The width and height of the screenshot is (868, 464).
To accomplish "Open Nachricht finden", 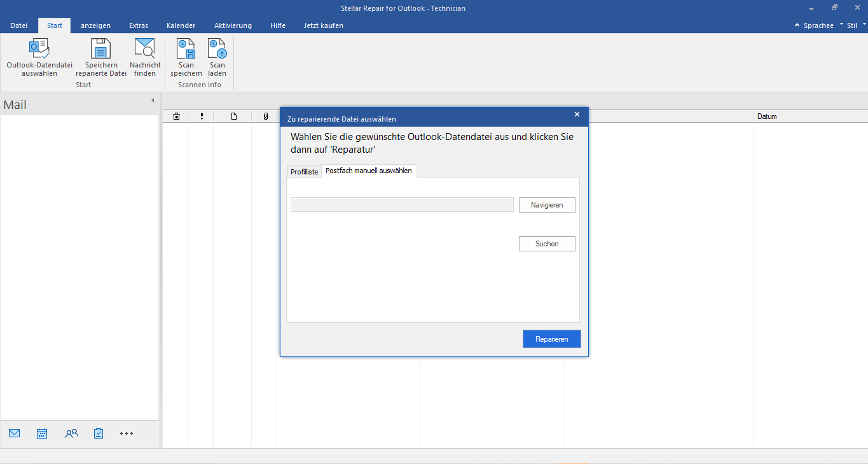I will tap(145, 56).
